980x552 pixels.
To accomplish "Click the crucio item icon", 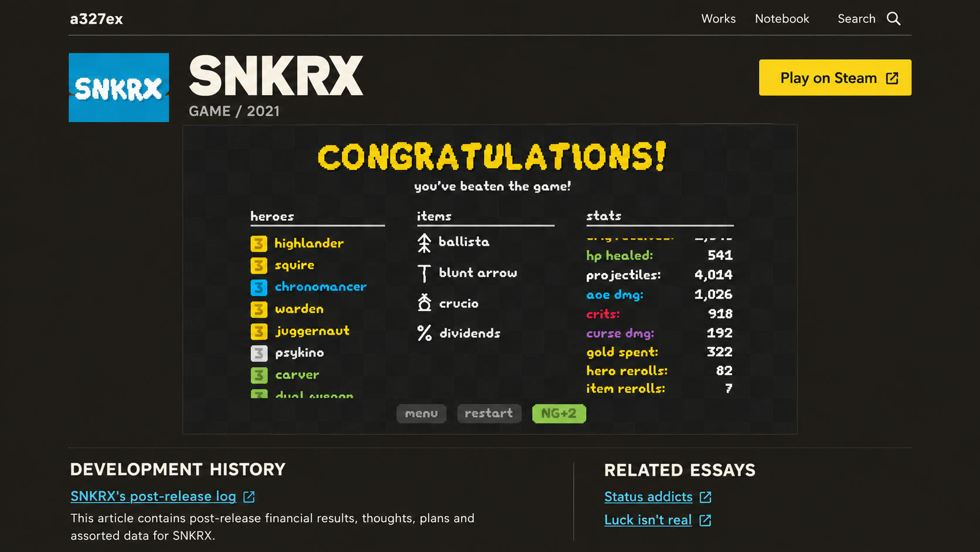I will 424,303.
